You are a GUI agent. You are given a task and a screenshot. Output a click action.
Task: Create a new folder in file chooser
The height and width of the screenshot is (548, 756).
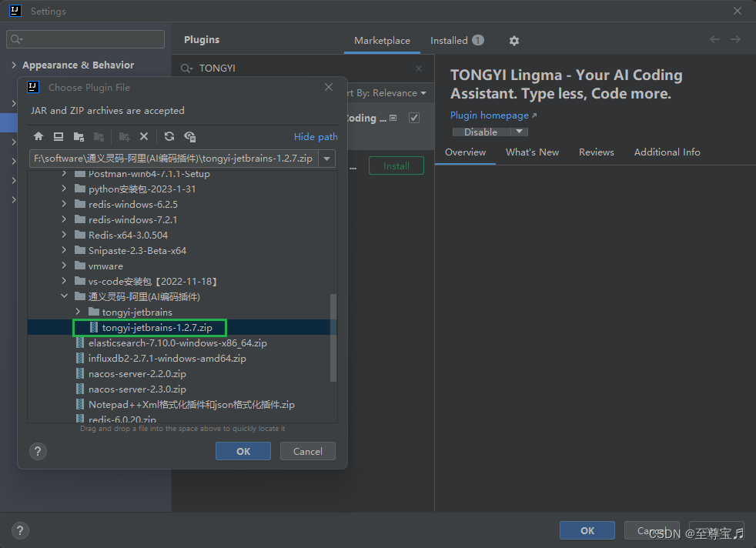(125, 136)
